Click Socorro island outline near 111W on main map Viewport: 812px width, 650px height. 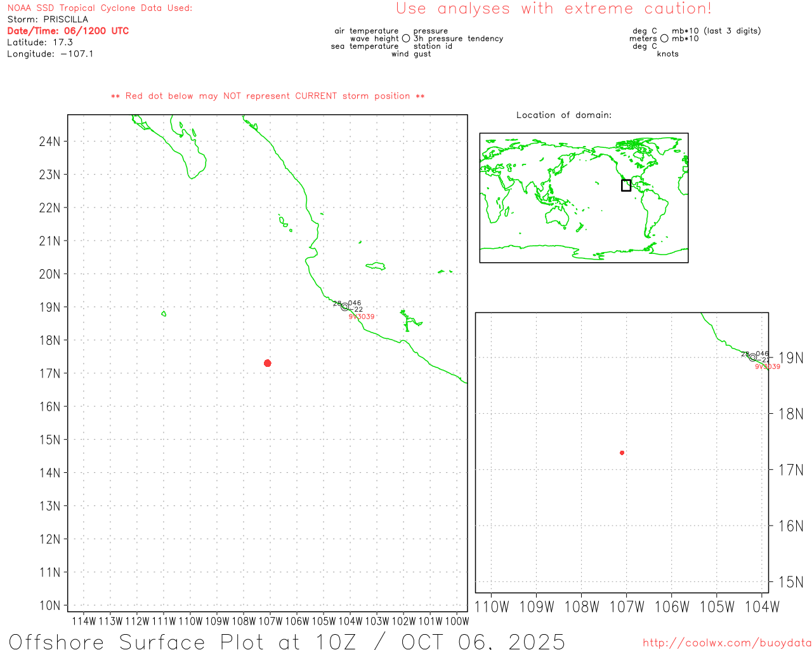164,314
